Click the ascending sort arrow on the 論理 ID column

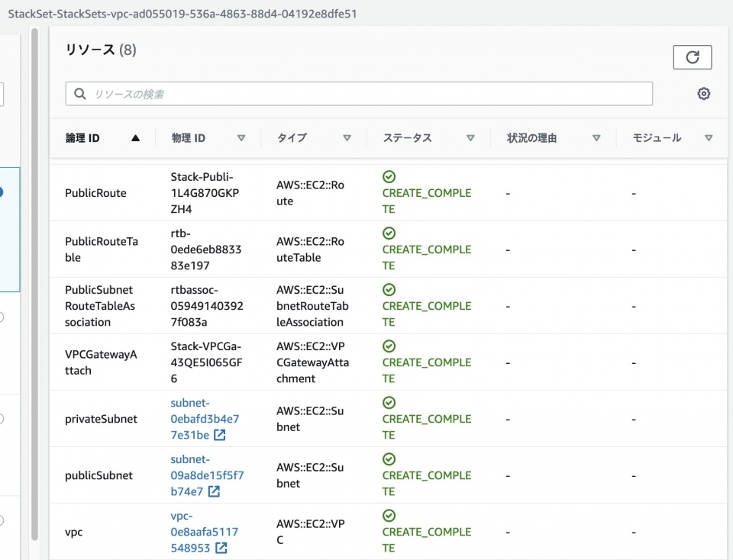(135, 137)
